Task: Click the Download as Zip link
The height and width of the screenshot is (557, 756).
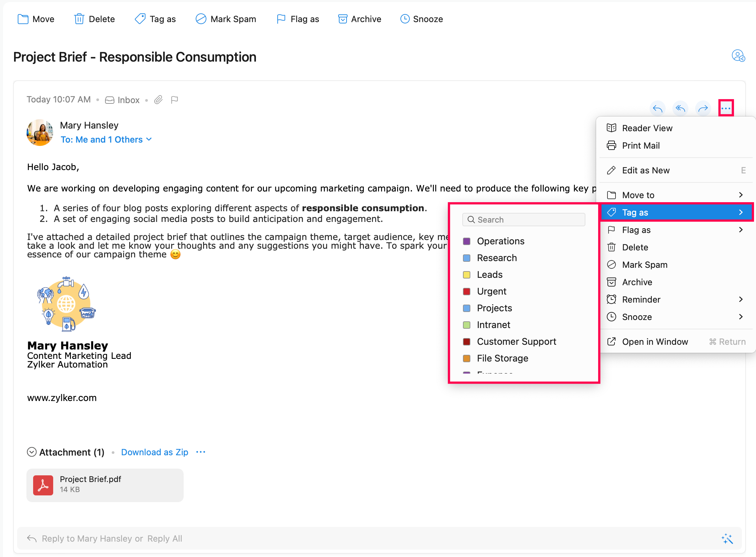Action: [x=155, y=452]
